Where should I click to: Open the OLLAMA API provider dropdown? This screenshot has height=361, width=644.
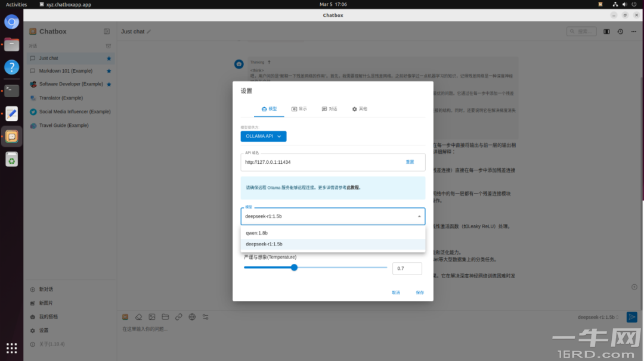coord(264,136)
